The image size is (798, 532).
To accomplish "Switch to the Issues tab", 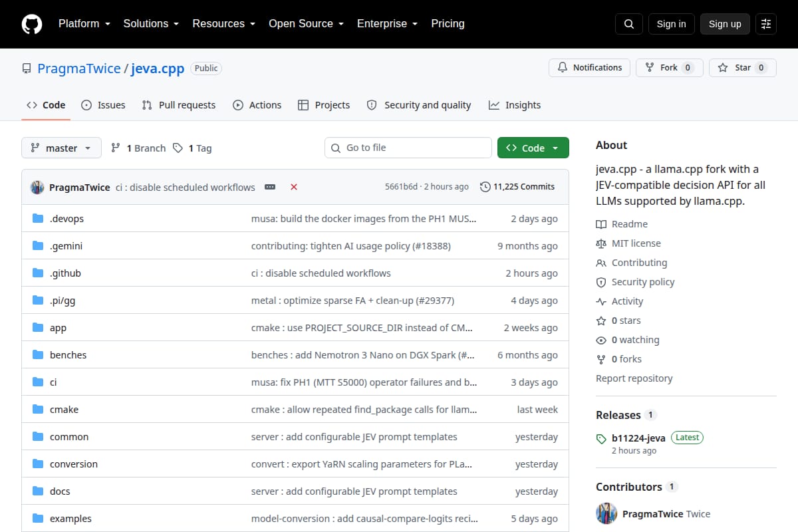I will 103,105.
